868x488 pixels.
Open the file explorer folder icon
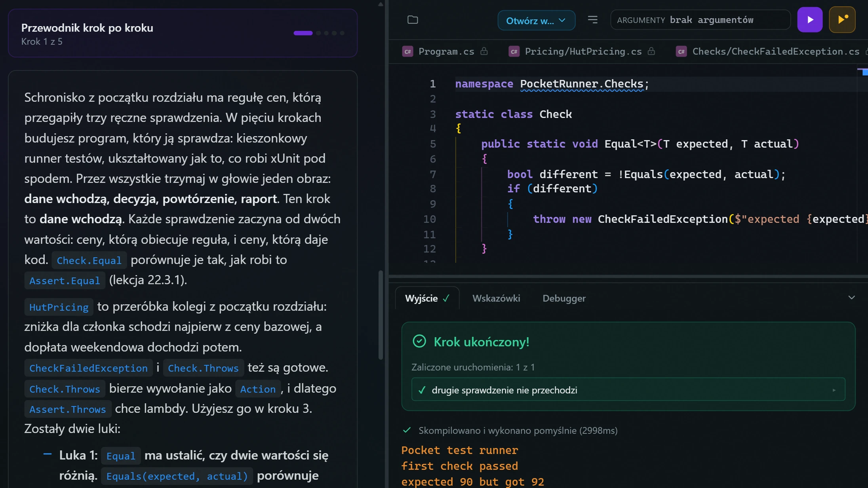click(413, 20)
